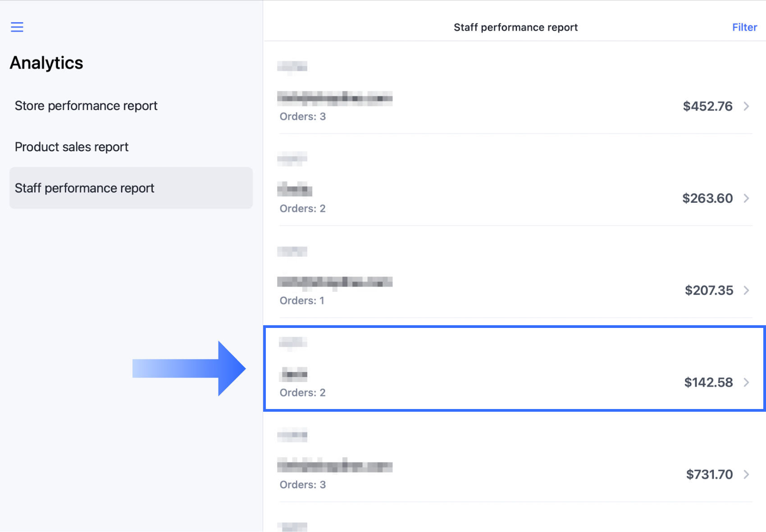Open Store performance report
The height and width of the screenshot is (532, 766).
click(86, 106)
